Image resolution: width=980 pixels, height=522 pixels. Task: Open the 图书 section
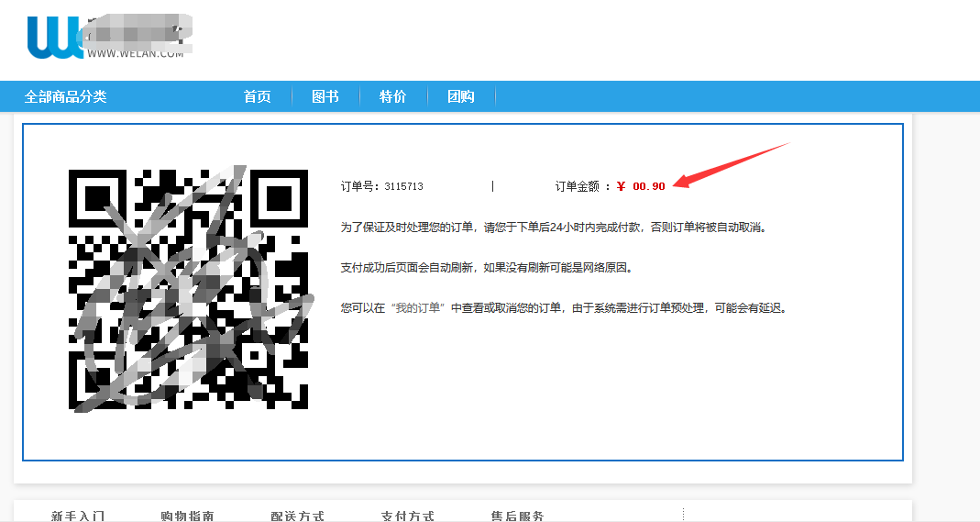tap(325, 96)
